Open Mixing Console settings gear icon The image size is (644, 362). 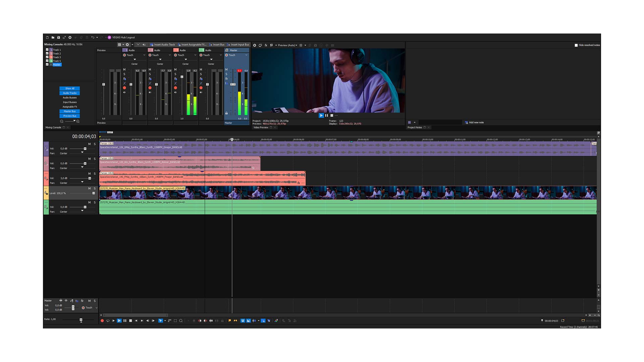[127, 45]
